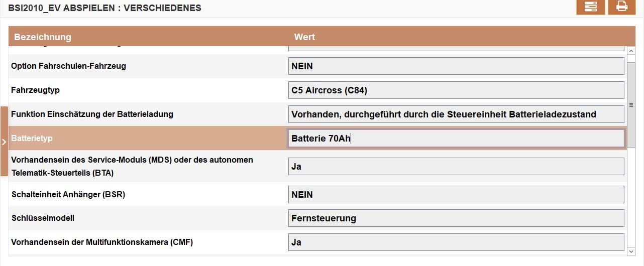Select the Fahrzeugtyp C5 Aircross field
The height and width of the screenshot is (266, 644).
pos(456,90)
